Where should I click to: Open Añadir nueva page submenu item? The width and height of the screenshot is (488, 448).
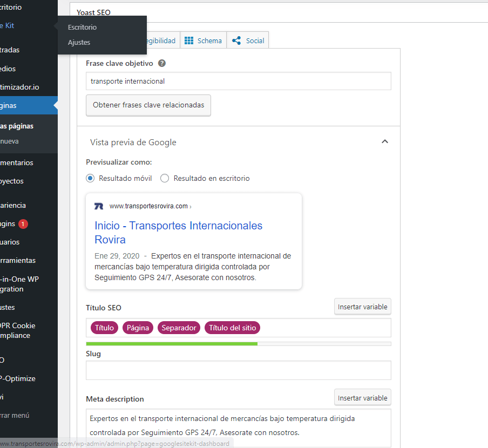click(x=29, y=141)
